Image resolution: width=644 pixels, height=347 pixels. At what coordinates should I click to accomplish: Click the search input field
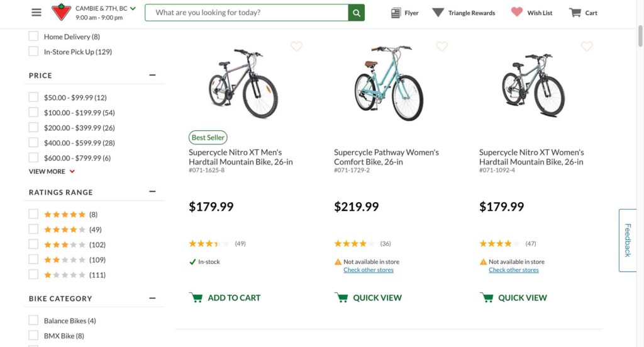coord(247,13)
